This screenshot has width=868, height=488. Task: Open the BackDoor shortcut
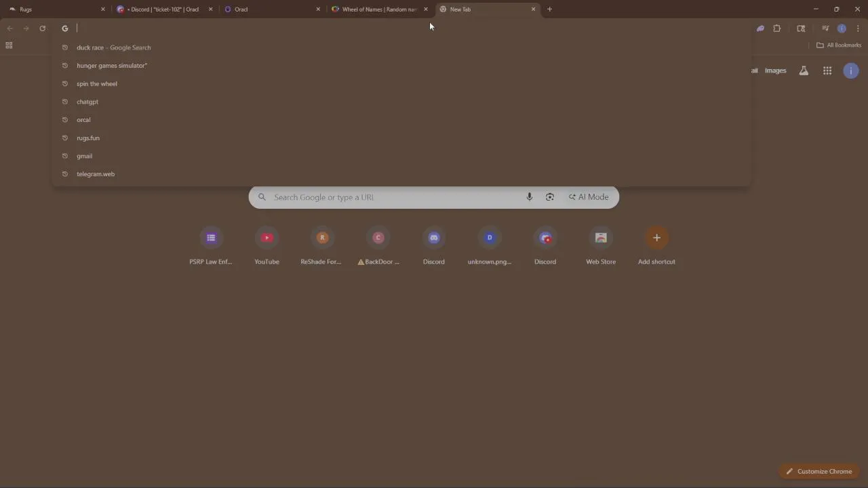pos(378,247)
